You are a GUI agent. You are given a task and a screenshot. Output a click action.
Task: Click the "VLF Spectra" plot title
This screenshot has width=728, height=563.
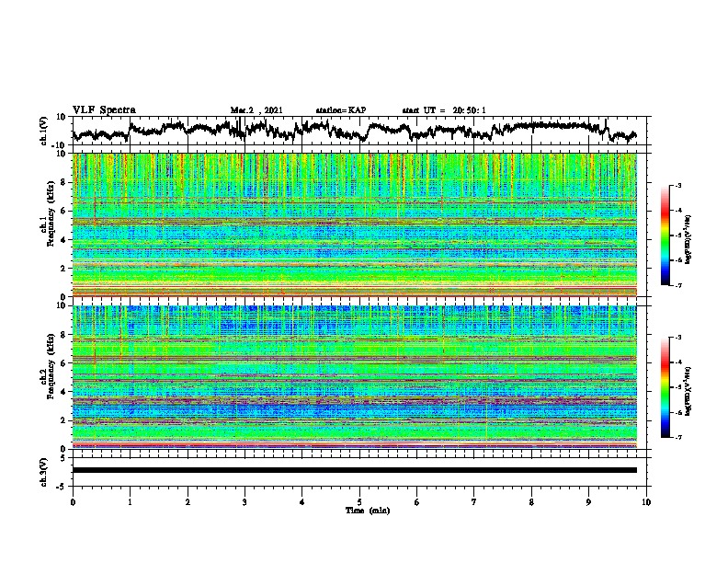coord(105,110)
